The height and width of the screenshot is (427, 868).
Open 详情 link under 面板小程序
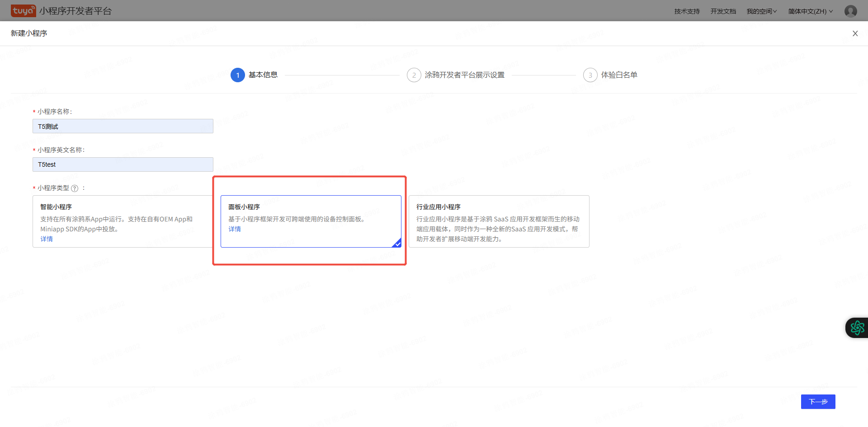point(235,229)
